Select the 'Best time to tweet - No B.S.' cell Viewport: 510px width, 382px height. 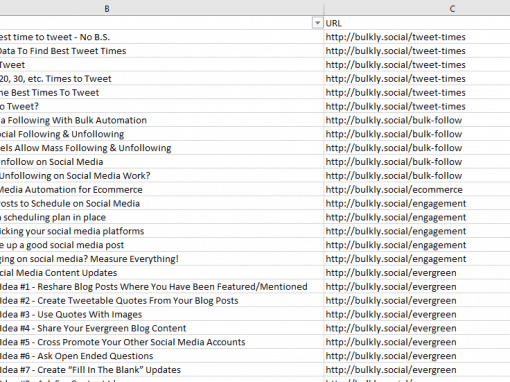pos(162,37)
